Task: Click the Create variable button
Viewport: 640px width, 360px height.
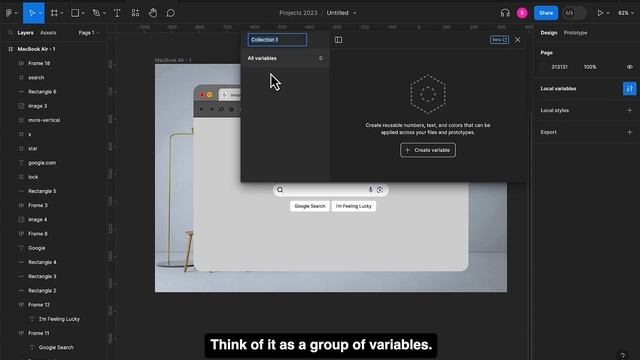Action: [x=428, y=150]
